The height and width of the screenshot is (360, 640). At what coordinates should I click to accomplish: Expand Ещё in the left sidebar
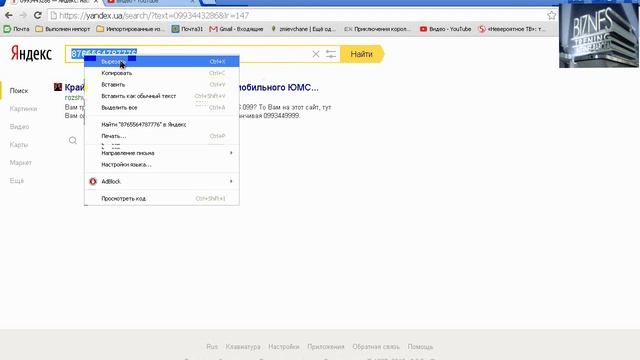click(x=17, y=180)
